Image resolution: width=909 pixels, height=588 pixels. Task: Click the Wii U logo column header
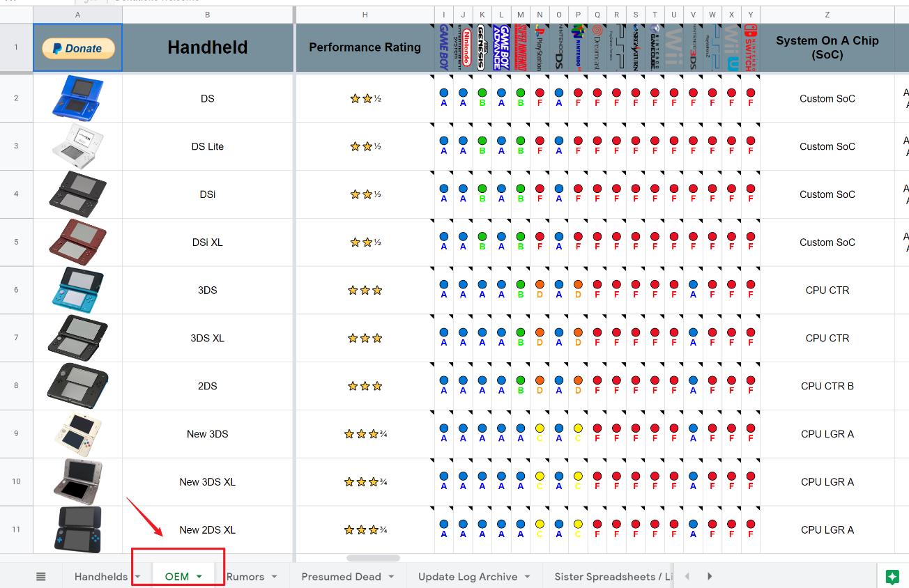(x=731, y=47)
